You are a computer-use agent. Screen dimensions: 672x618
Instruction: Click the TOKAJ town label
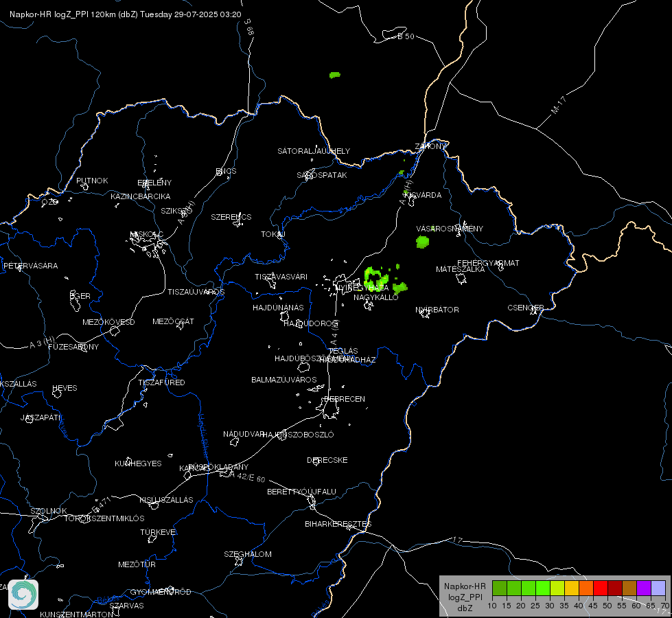tap(273, 234)
